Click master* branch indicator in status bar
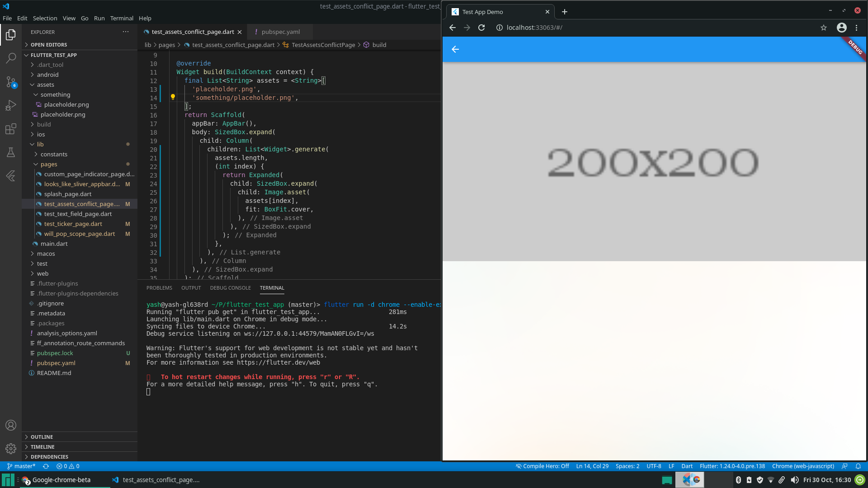This screenshot has width=868, height=488. click(21, 466)
